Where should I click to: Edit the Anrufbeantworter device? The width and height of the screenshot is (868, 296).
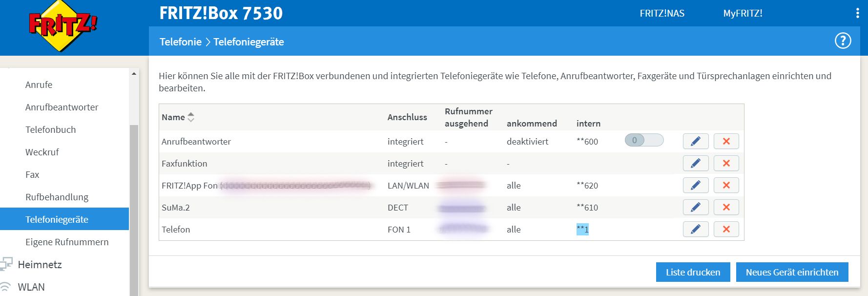[x=696, y=141]
